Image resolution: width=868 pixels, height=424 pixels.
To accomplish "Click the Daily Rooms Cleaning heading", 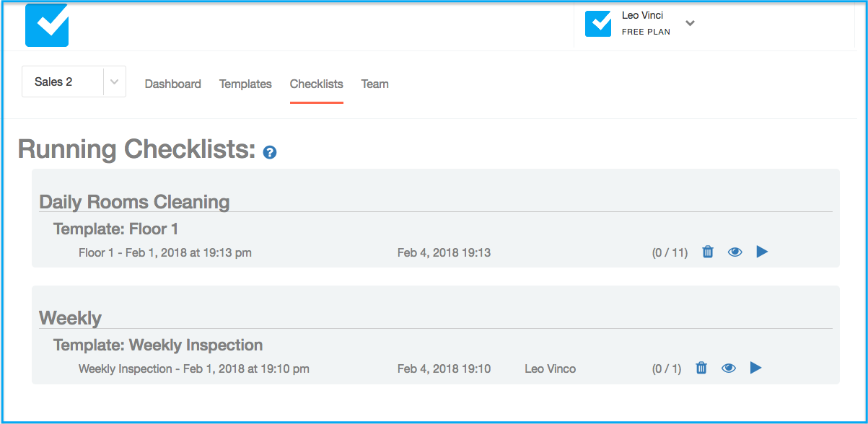I will [134, 202].
